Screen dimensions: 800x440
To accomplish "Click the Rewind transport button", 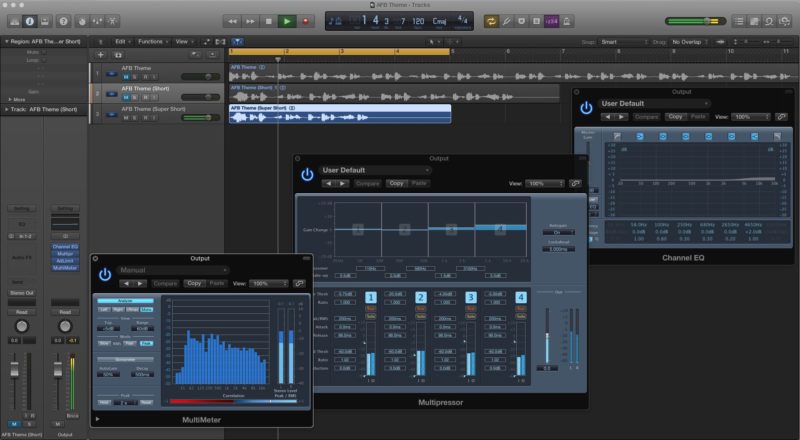I will [x=232, y=21].
